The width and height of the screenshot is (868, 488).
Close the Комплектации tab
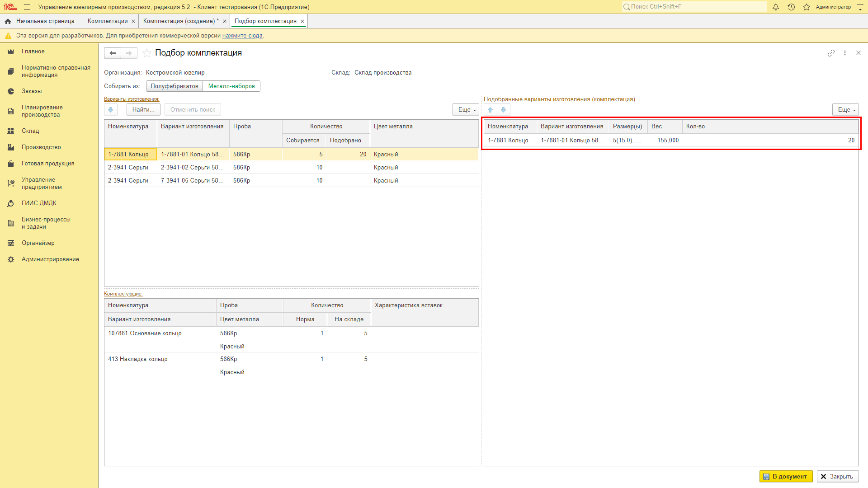[133, 21]
